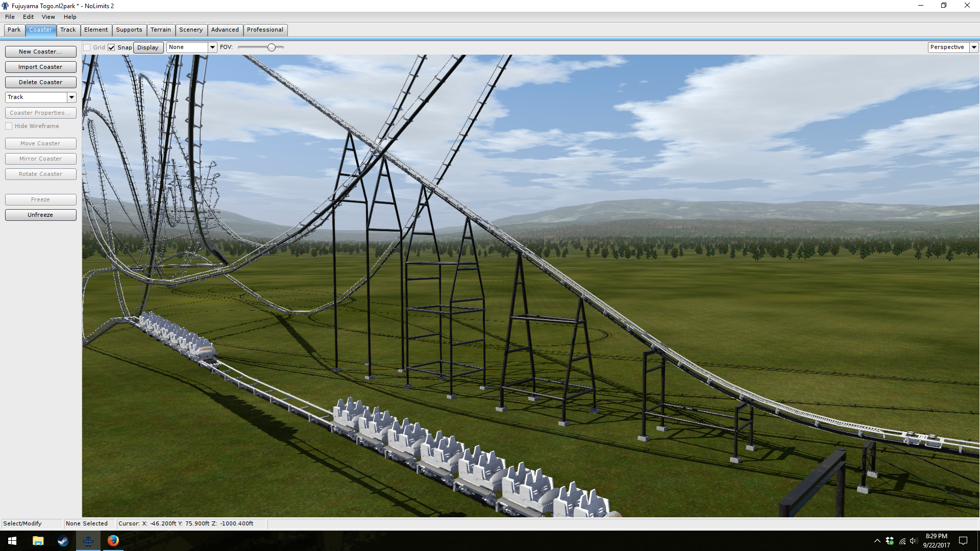Screen dimensions: 980x551
Task: Toggle the Hide Wireframe checkbox
Action: point(9,126)
